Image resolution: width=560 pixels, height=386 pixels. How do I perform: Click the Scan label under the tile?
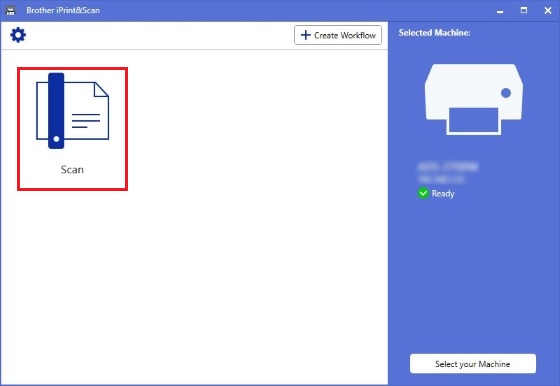(x=72, y=169)
